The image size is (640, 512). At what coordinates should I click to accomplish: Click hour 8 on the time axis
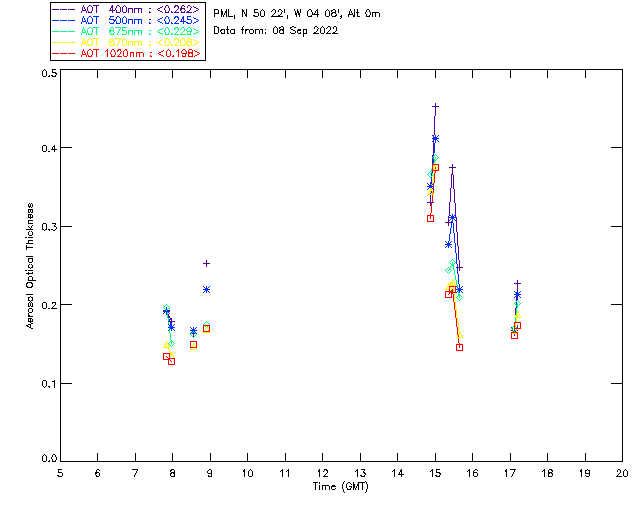click(x=173, y=473)
